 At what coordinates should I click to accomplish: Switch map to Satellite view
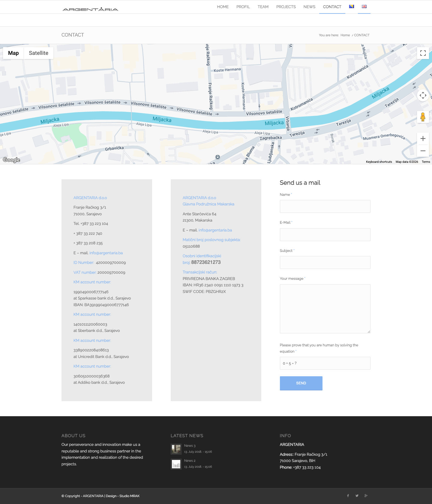point(38,53)
